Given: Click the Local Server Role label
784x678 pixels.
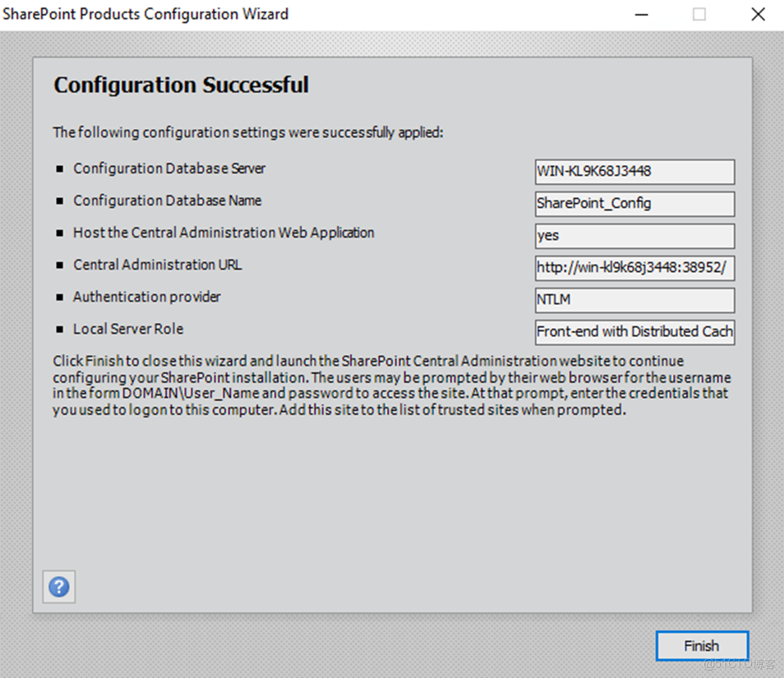Looking at the screenshot, I should [127, 329].
